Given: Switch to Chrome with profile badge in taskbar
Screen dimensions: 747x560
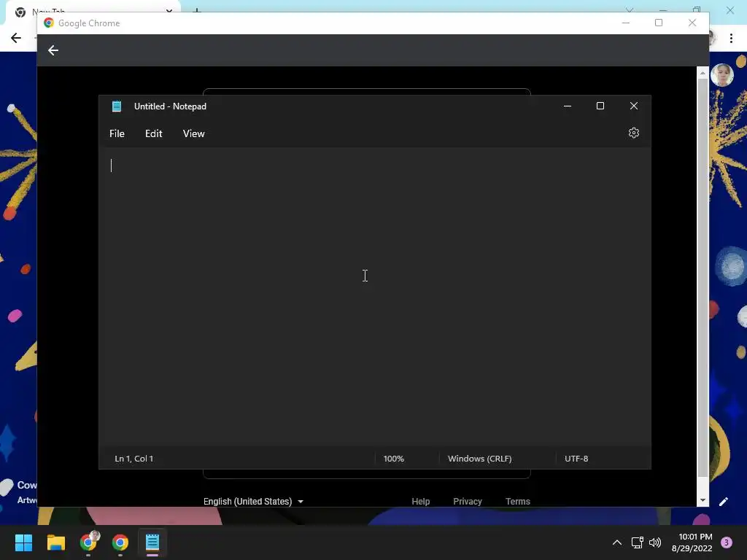Looking at the screenshot, I should click(x=88, y=542).
